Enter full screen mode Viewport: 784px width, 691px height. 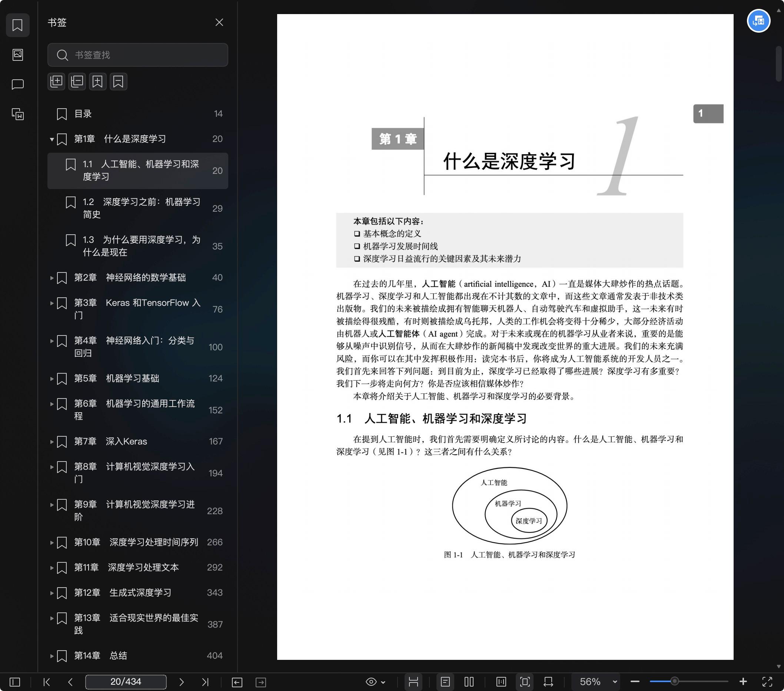tap(767, 682)
